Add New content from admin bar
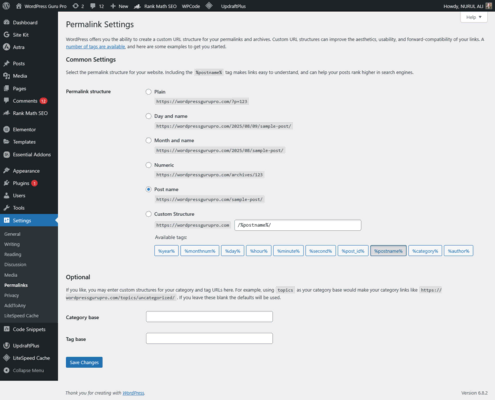Screen dimensions: 495x400 pyautogui.click(x=119, y=6)
